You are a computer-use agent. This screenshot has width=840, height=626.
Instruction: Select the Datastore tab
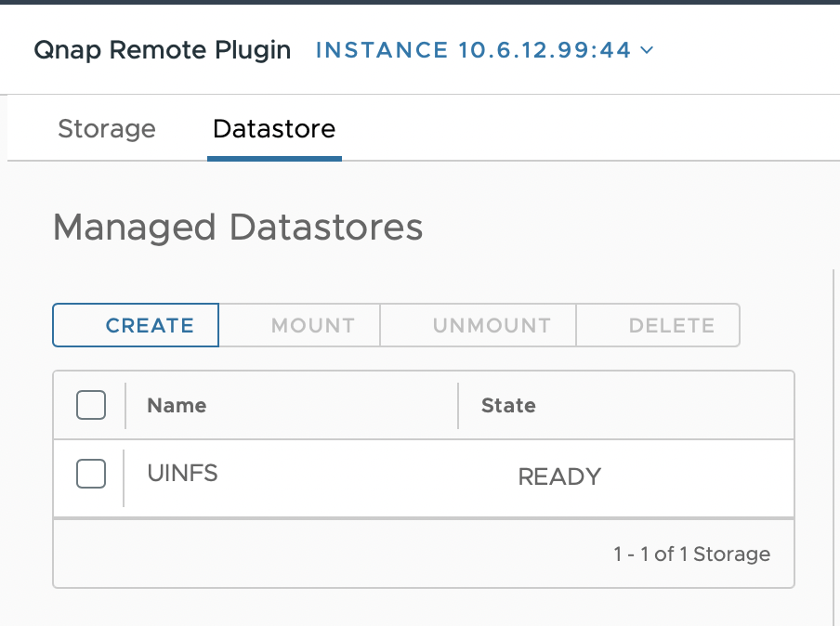pos(274,128)
